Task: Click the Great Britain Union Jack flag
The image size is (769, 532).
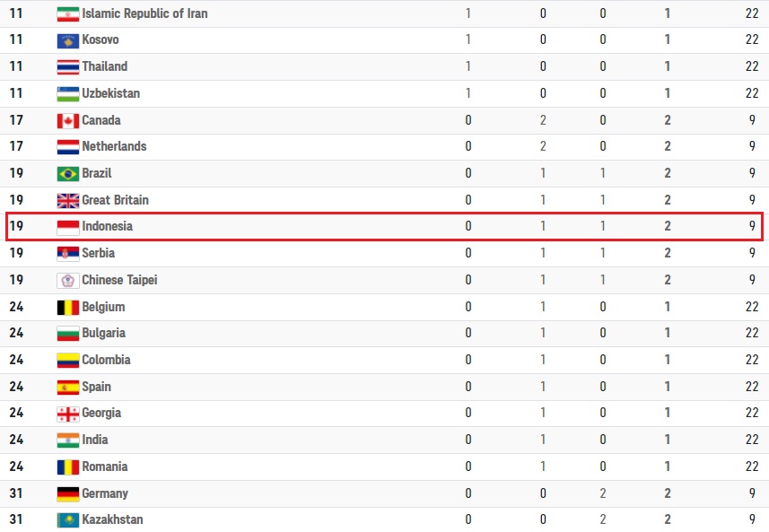Action: click(x=67, y=200)
